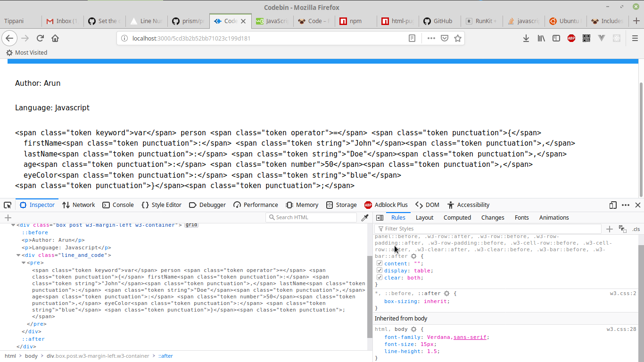Select the w3-bar::after rule selector icon
Screen dimensions: 644x362
(x=413, y=256)
